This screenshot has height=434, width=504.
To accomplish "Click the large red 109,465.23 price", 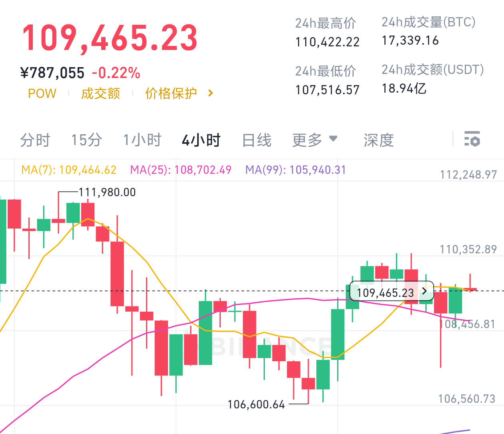I will click(110, 38).
